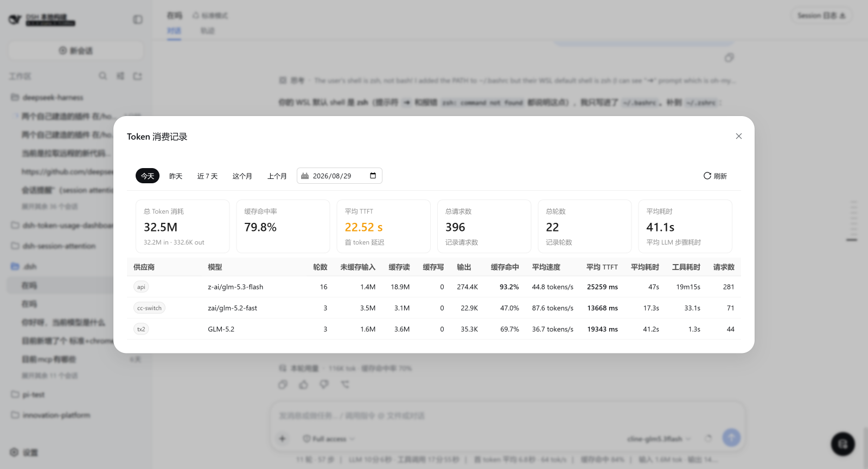The height and width of the screenshot is (469, 868).
Task: Click the 新会话 button behind the dialog
Action: (76, 50)
